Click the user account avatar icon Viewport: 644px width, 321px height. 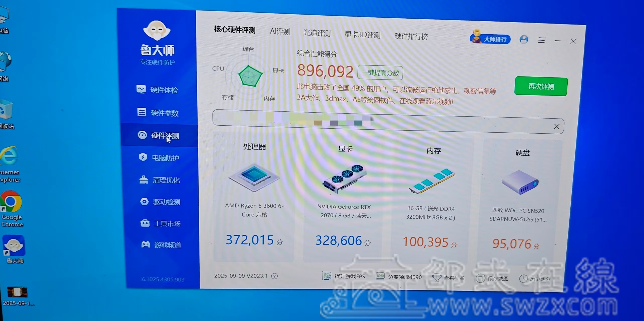click(524, 40)
